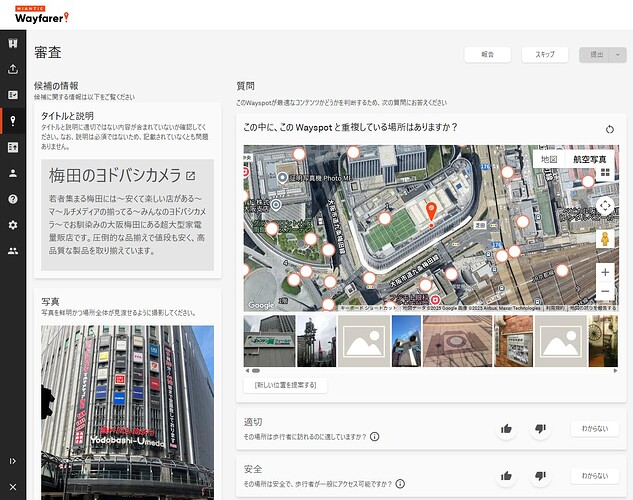The width and height of the screenshot is (633, 500).
Task: Click the map rotate compass control
Action: tap(605, 206)
